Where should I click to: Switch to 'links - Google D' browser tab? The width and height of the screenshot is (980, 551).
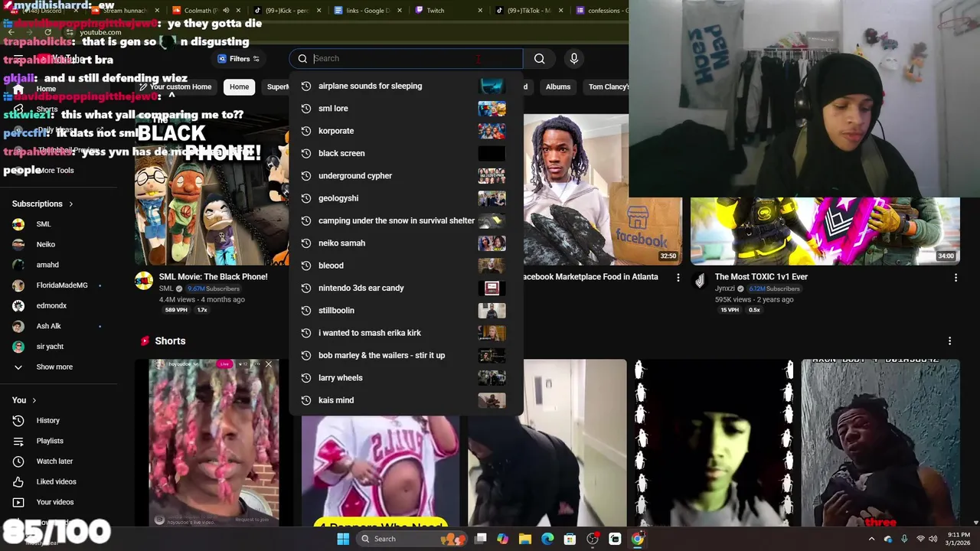click(366, 11)
